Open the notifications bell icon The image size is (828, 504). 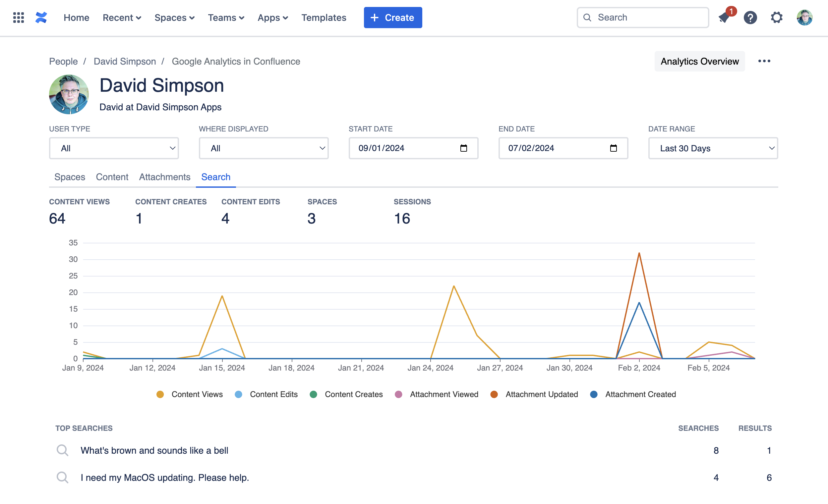click(x=724, y=18)
